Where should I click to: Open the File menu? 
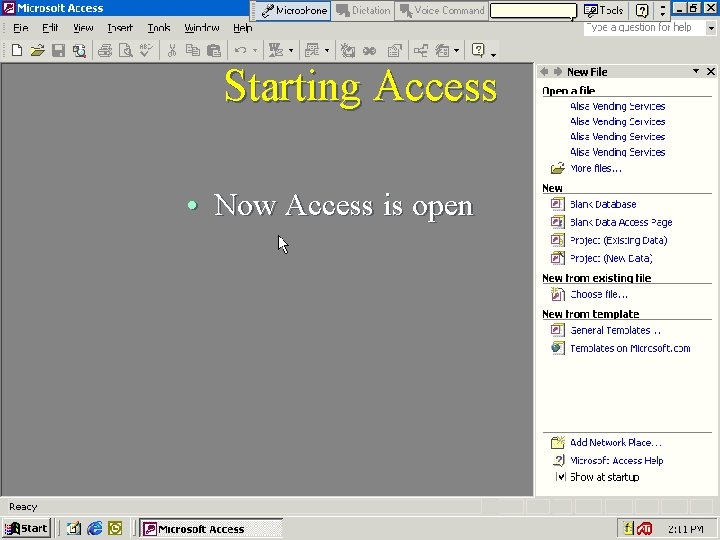[20, 28]
